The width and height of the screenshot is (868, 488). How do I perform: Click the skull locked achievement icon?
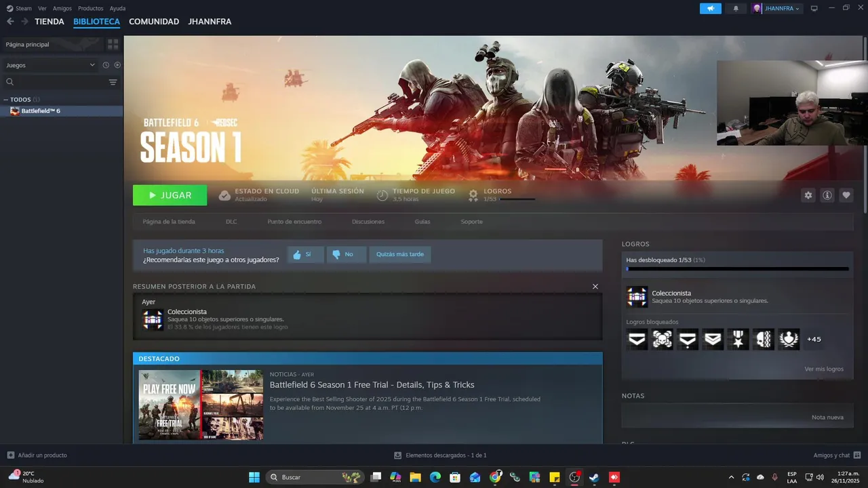(x=663, y=340)
